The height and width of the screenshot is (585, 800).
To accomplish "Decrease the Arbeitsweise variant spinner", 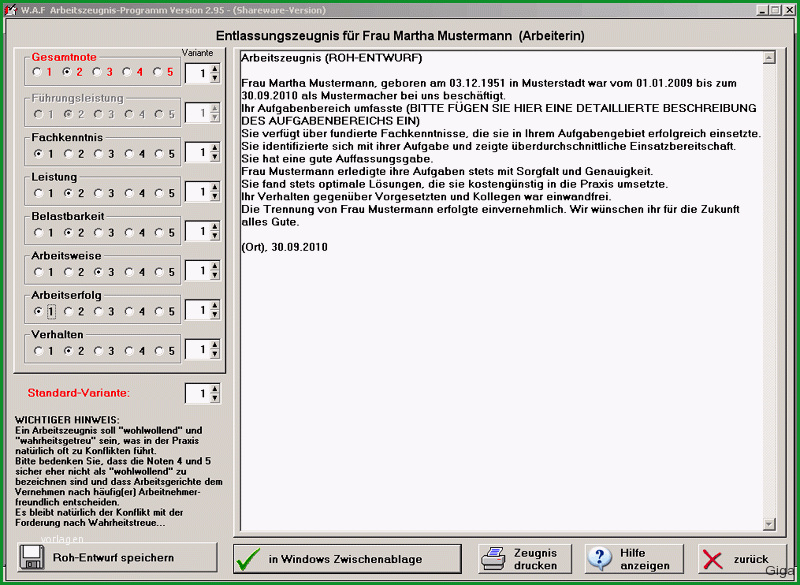I will tap(215, 276).
